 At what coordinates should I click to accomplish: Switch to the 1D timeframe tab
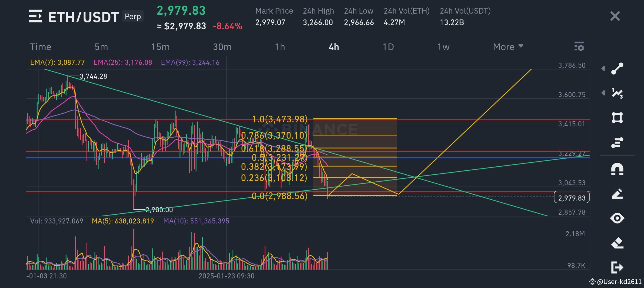(388, 47)
